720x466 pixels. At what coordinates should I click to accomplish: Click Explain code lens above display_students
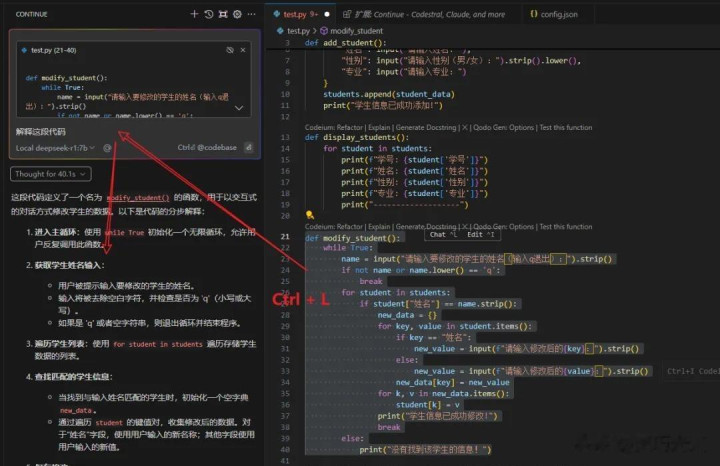379,128
